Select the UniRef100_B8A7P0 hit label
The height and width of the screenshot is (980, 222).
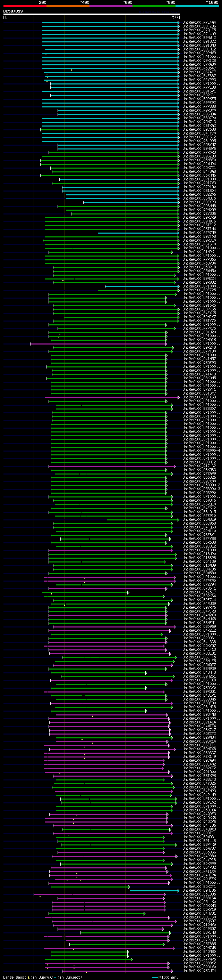point(199,118)
